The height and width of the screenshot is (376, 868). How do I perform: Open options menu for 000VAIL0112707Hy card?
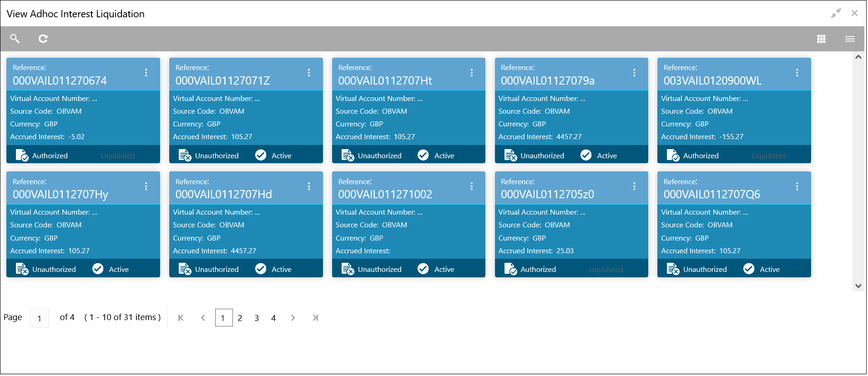[x=146, y=186]
